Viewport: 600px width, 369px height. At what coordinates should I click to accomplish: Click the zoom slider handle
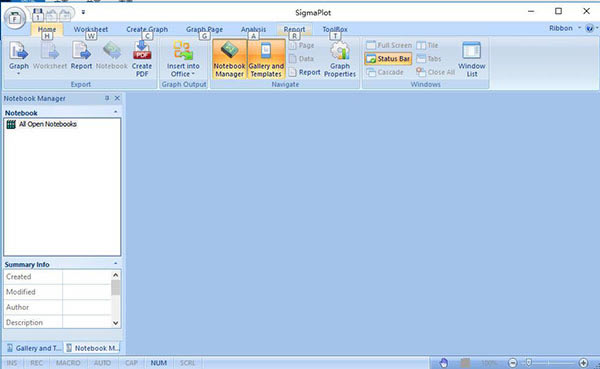[528, 362]
